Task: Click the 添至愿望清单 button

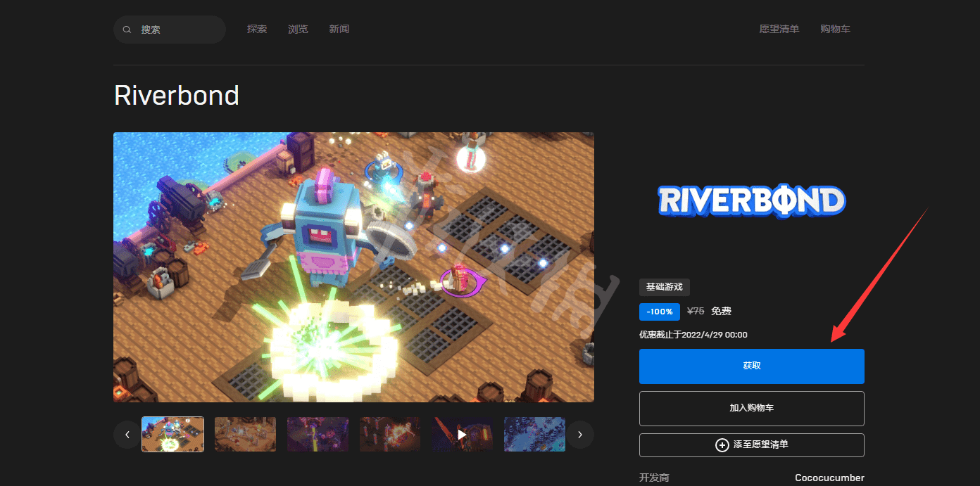Action: coord(752,445)
